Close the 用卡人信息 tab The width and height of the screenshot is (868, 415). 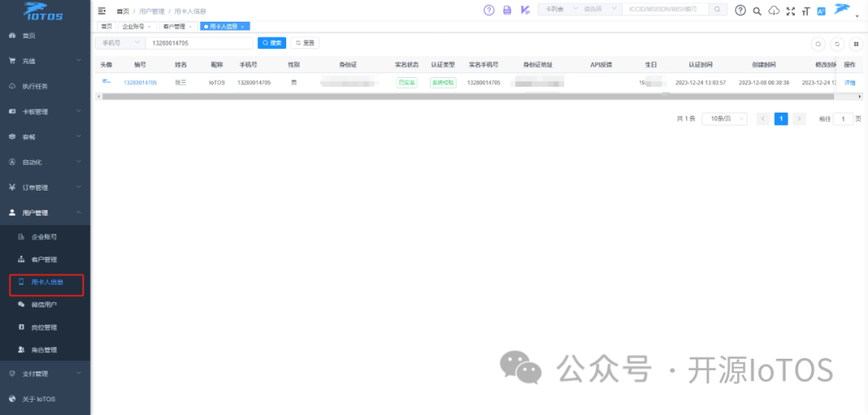pos(242,27)
